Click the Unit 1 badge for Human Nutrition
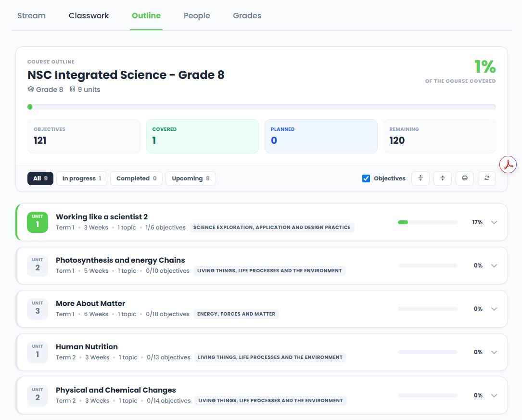 [x=38, y=352]
